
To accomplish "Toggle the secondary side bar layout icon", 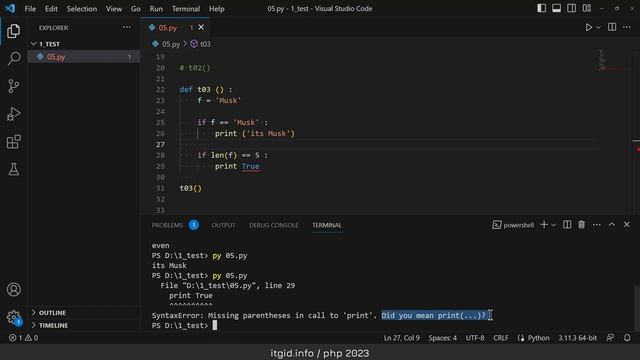I will 571,8.
